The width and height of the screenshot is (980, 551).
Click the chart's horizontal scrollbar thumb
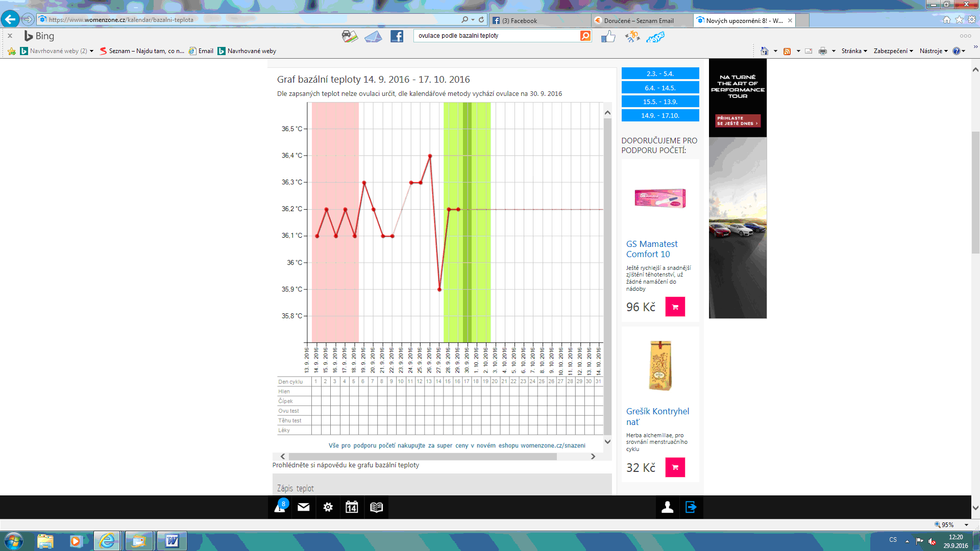point(423,457)
